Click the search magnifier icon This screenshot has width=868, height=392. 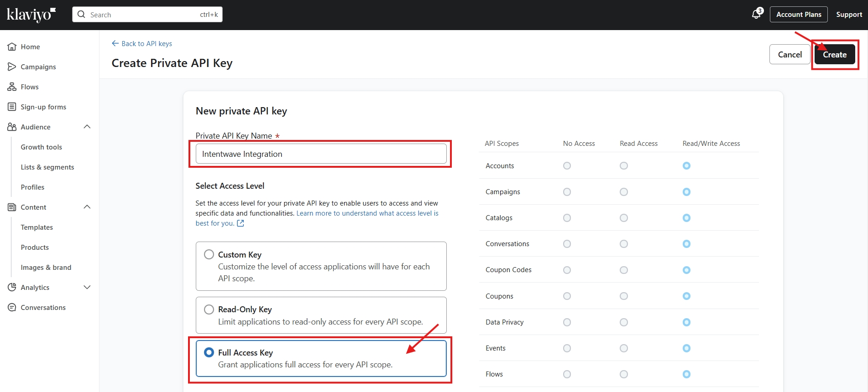pyautogui.click(x=81, y=14)
